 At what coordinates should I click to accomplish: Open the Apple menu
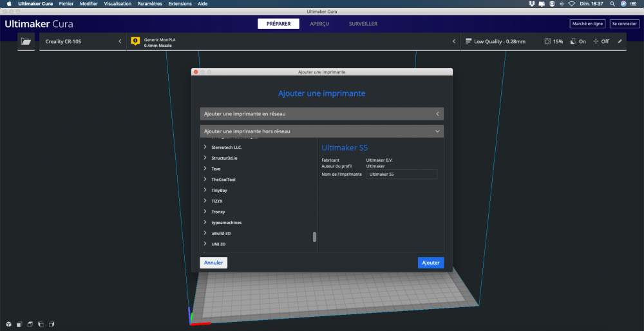click(9, 4)
